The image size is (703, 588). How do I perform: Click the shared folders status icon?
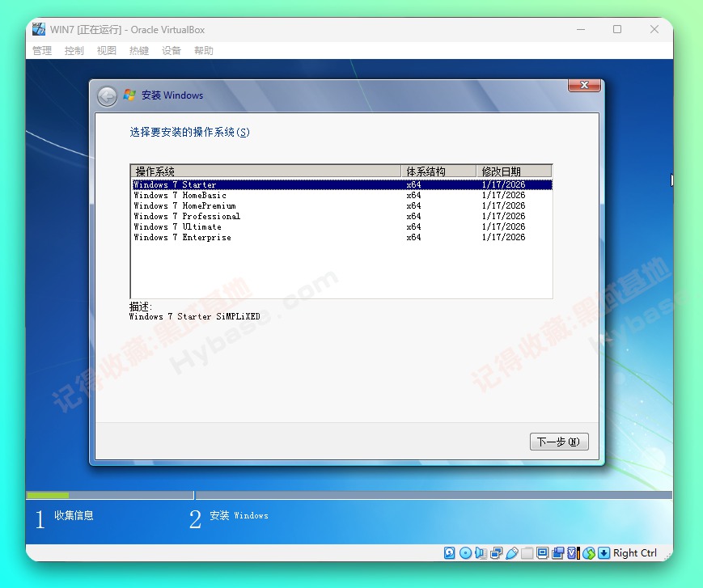tap(525, 552)
